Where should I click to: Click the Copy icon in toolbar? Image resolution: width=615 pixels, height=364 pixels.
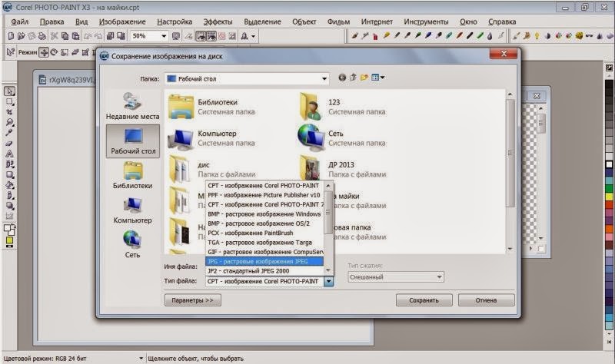click(65, 36)
